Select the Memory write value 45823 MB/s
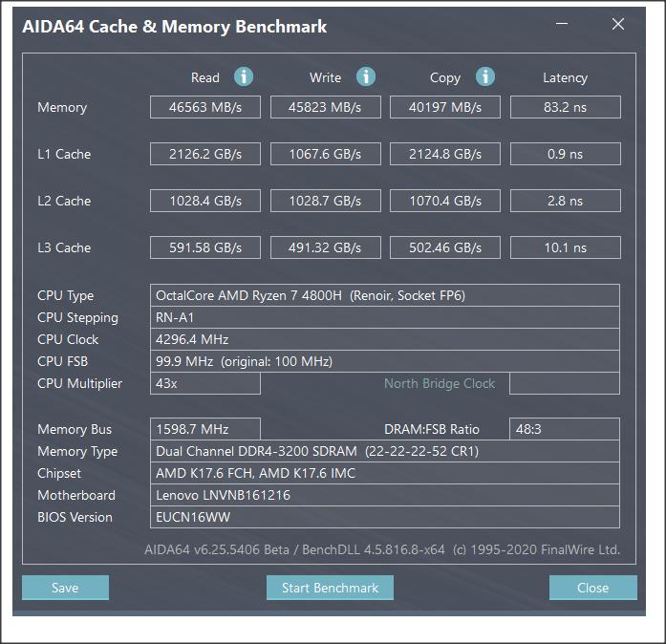Image resolution: width=666 pixels, height=644 pixels. click(325, 107)
